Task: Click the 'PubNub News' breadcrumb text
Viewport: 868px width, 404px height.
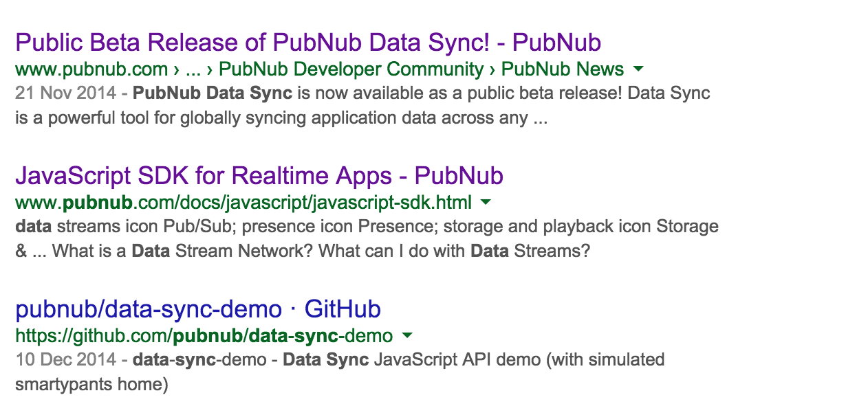Action: (x=563, y=69)
